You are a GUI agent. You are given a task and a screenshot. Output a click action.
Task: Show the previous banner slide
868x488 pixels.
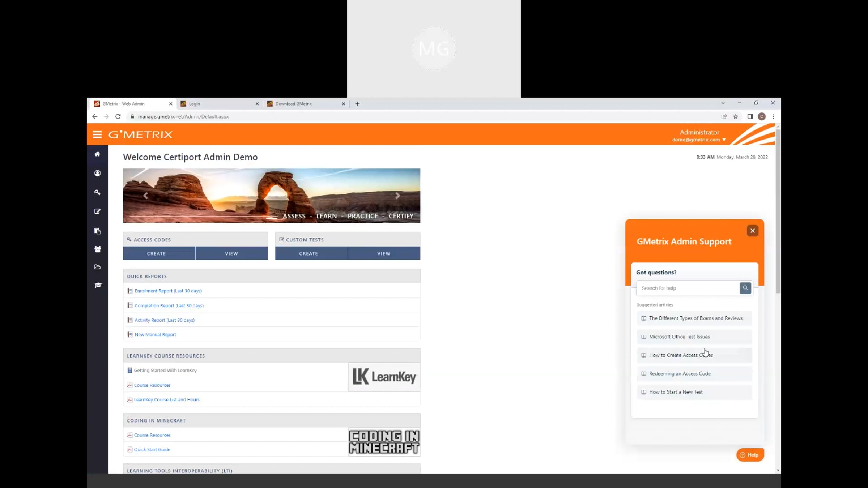(145, 196)
